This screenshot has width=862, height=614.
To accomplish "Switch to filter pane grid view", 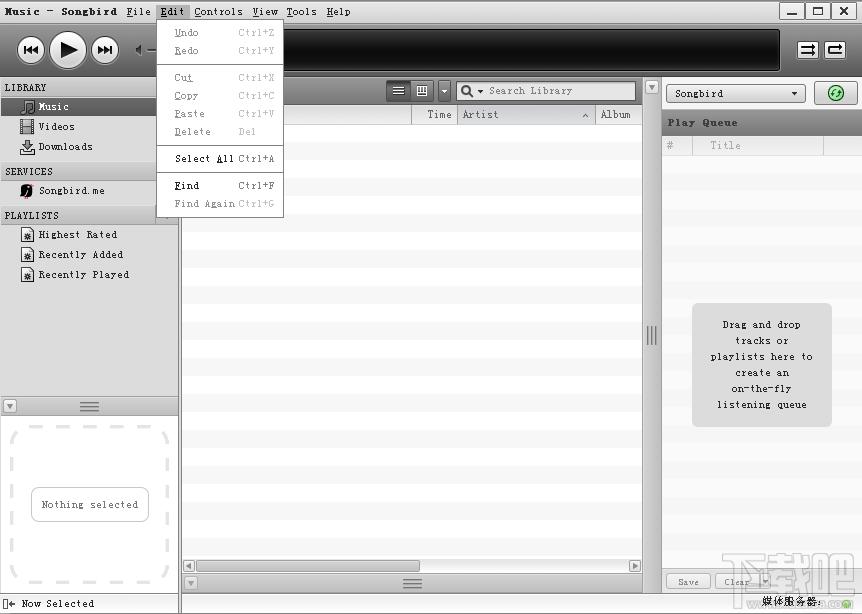I will (x=422, y=91).
